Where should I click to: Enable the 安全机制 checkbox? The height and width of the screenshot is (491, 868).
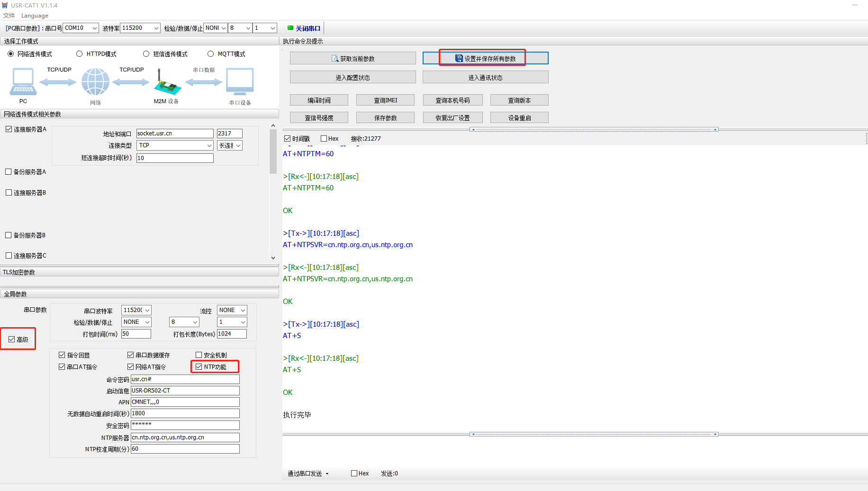click(x=199, y=355)
